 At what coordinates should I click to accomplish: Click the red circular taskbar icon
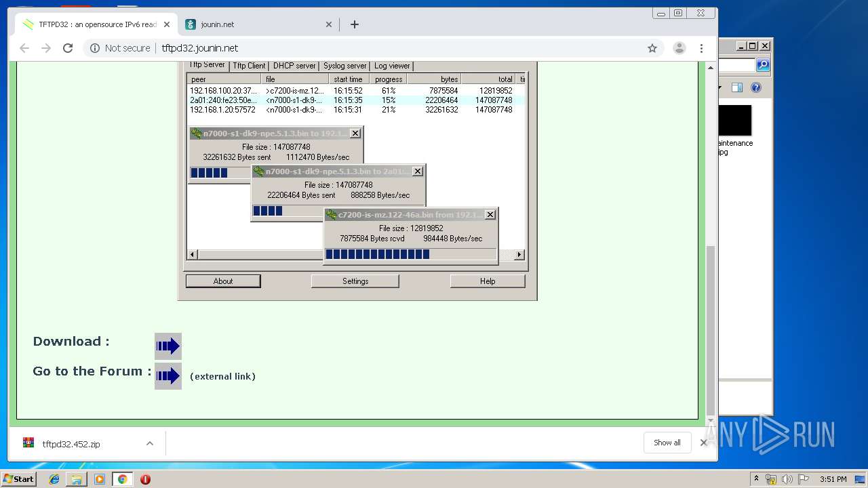(x=145, y=479)
